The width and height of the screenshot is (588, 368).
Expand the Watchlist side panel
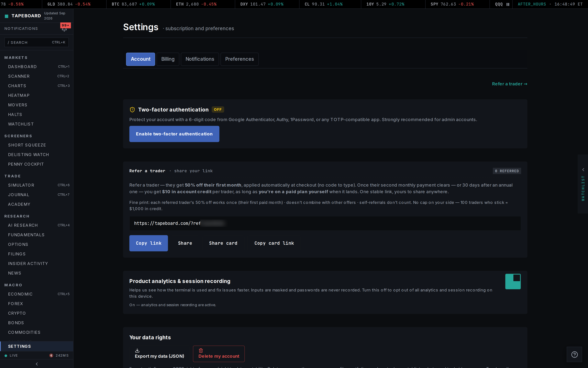tap(583, 184)
